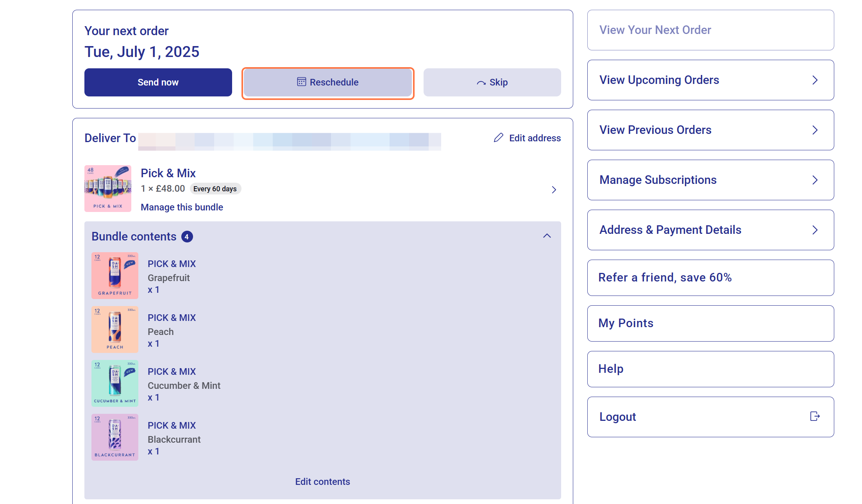Open Refer a friend, save 60%
The image size is (862, 504).
click(x=710, y=278)
